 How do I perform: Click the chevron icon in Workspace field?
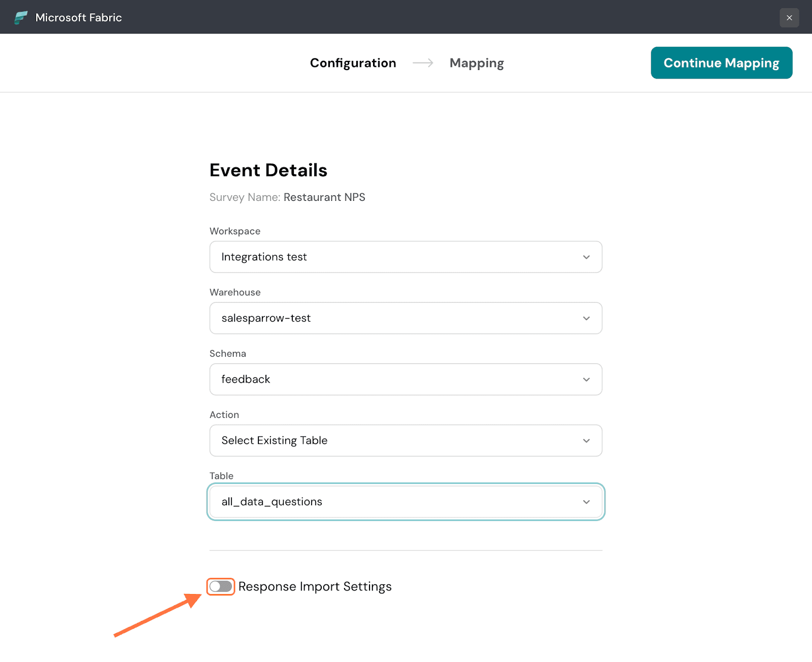click(586, 257)
